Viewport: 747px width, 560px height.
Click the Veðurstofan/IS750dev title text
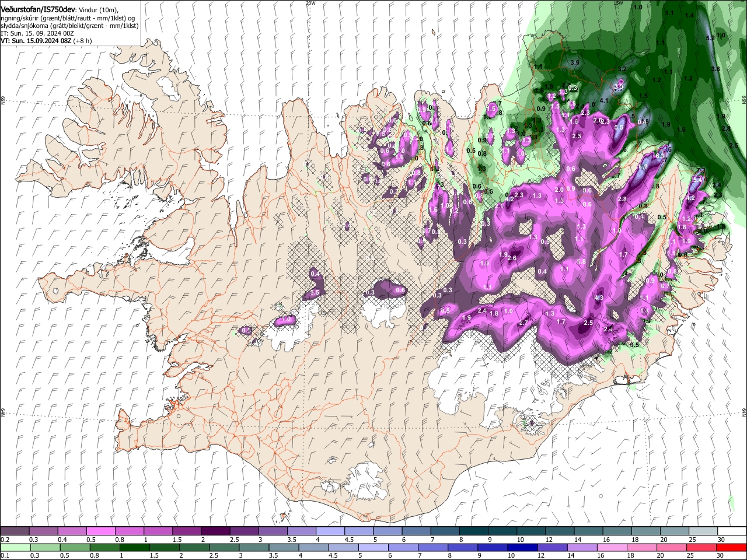(38, 10)
